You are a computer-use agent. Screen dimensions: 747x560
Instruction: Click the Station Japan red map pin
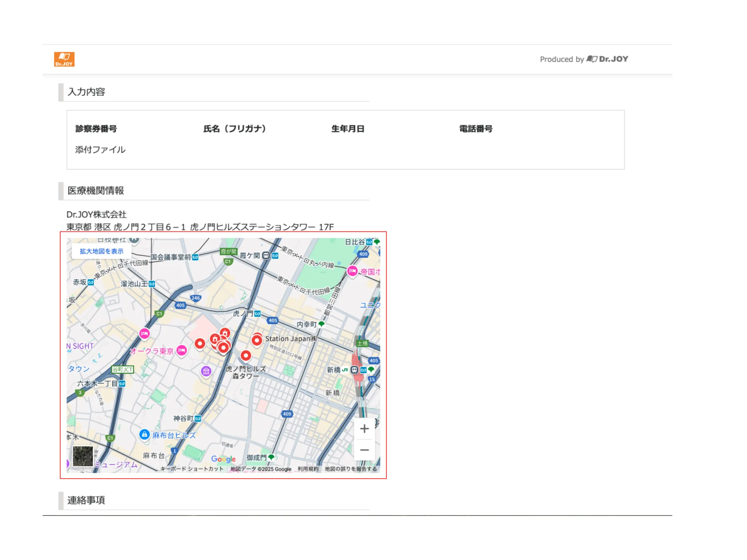[257, 340]
